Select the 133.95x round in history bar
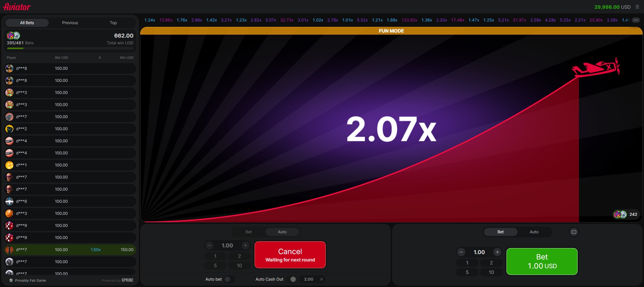Screen dimensions: 644x287 pyautogui.click(x=409, y=20)
